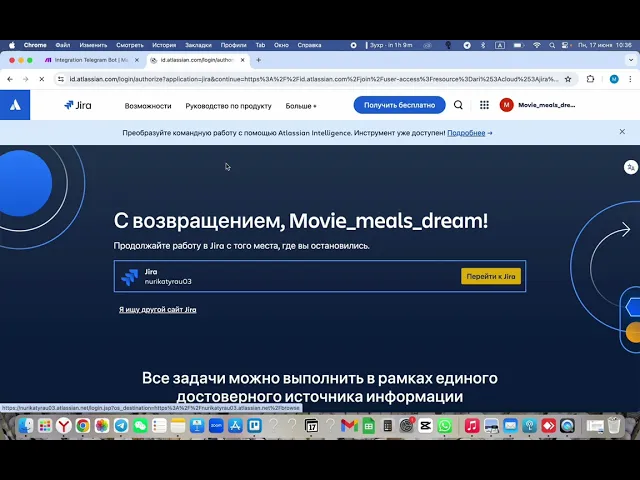Open Zoom from the dock

pos(216,426)
